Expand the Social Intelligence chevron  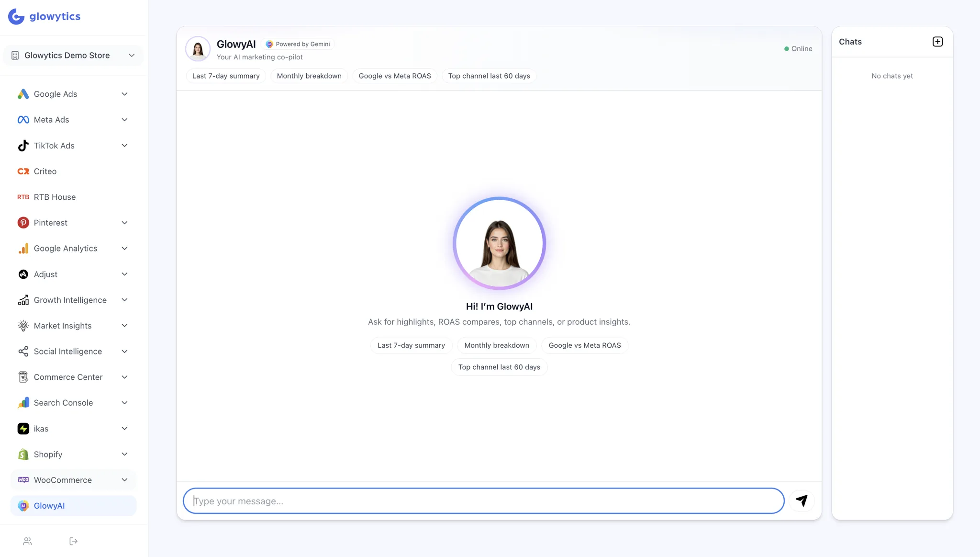(x=124, y=352)
